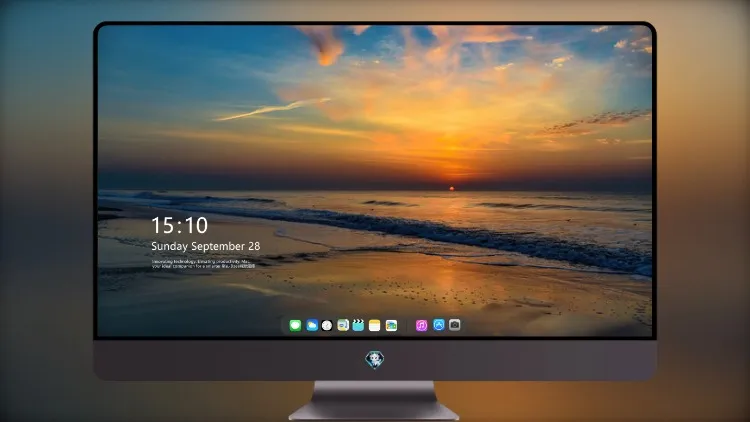Screen dimensions: 750x422
Task: Open the Maps app icon in the dock
Action: click(x=343, y=325)
